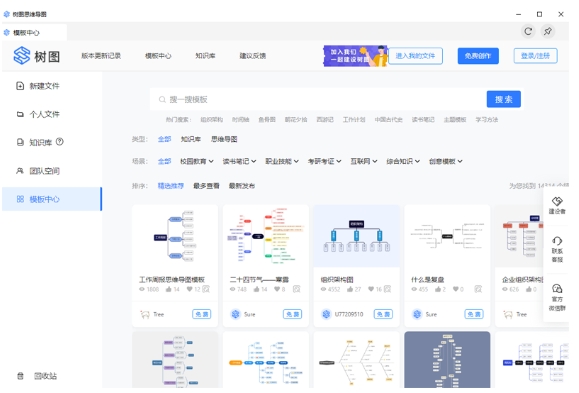579x393 pixels.
Task: Click heart icon on 二十四节气 card
Action: (x=277, y=289)
